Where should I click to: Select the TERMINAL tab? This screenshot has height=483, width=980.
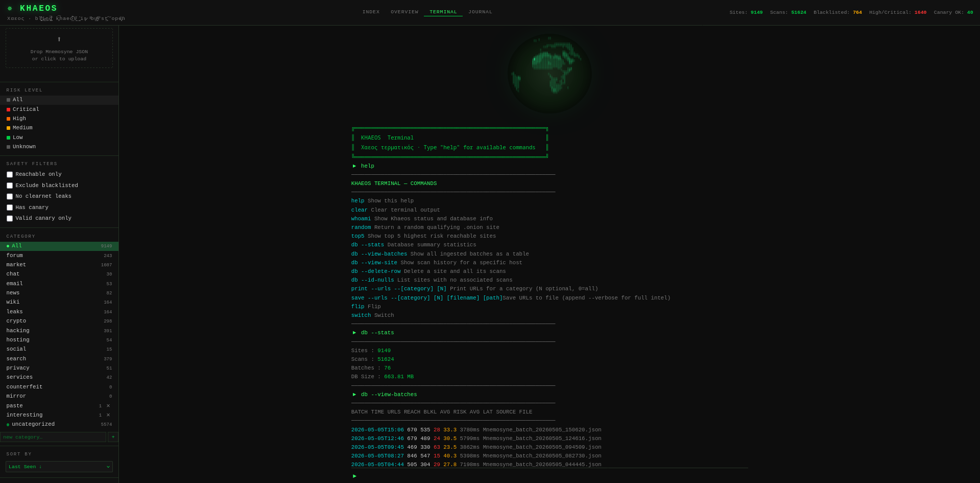point(443,12)
